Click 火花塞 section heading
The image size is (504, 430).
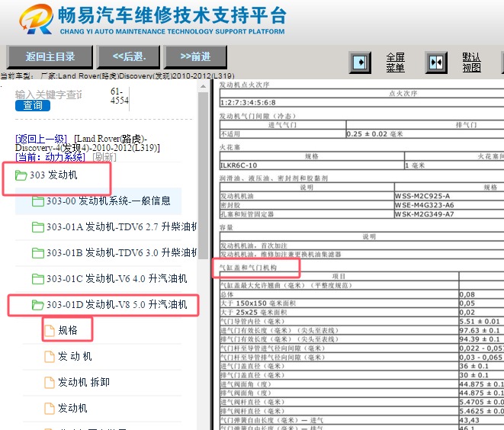[230, 147]
